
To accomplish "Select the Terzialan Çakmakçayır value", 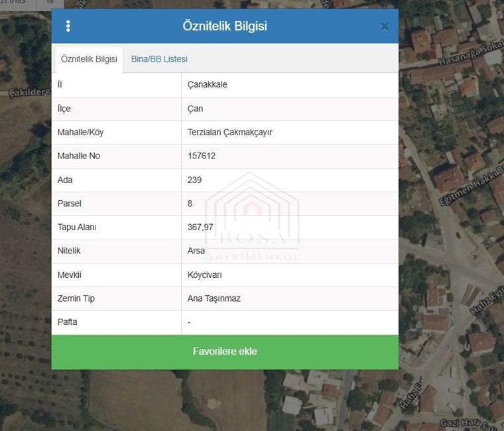I will click(x=230, y=133).
